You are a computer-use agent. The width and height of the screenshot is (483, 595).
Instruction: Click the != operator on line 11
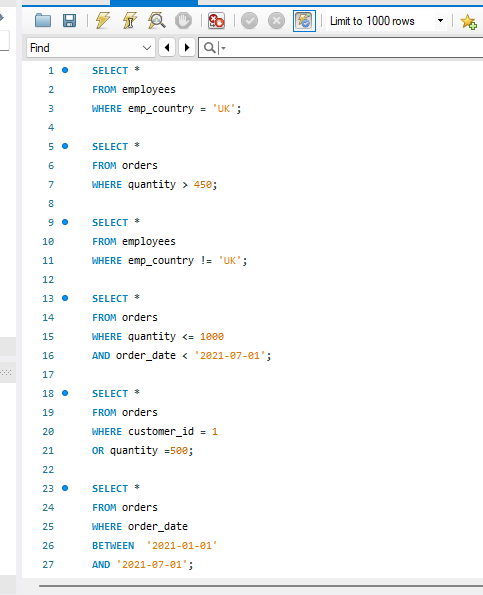tap(206, 261)
